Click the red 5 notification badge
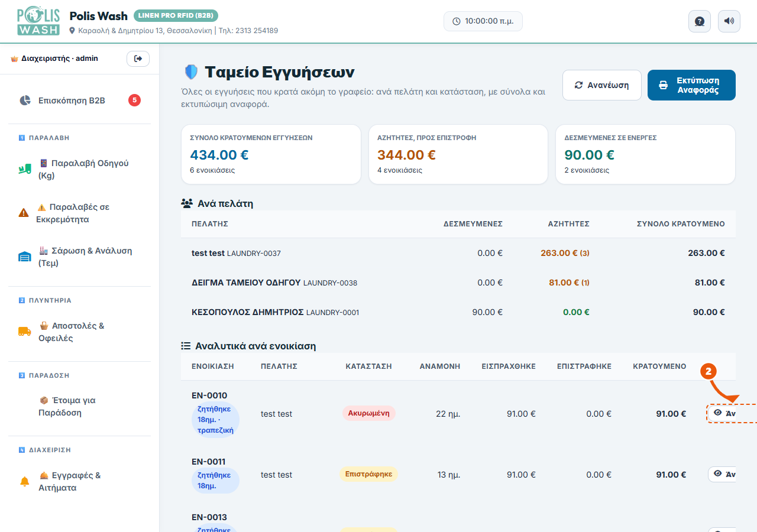The height and width of the screenshot is (532, 757). pos(134,100)
